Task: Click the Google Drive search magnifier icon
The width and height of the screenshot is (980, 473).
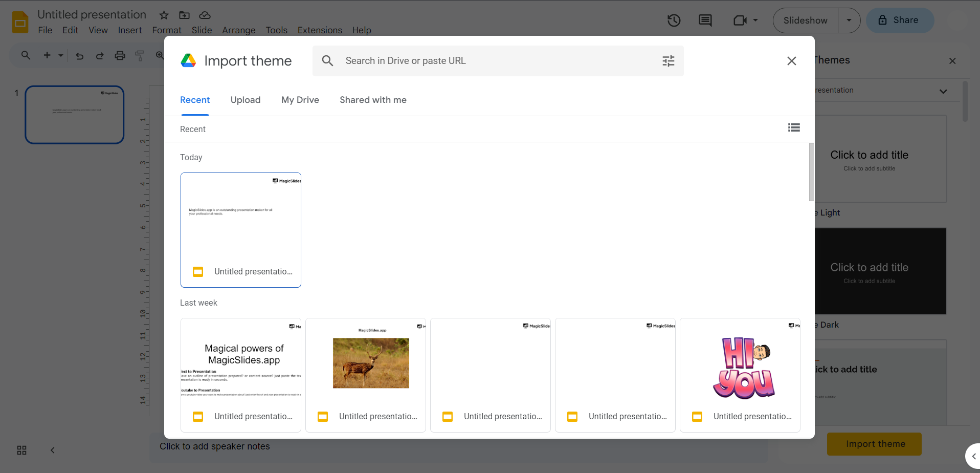Action: coord(327,61)
